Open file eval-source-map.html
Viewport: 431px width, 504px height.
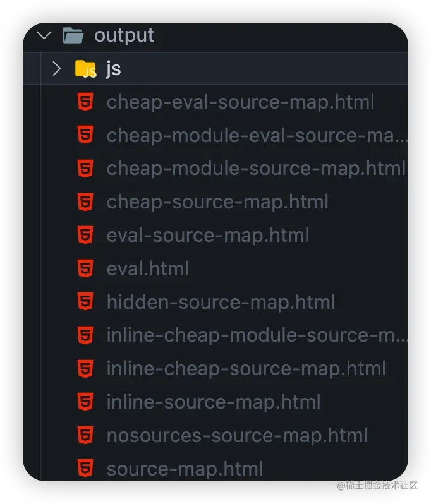pyautogui.click(x=208, y=236)
